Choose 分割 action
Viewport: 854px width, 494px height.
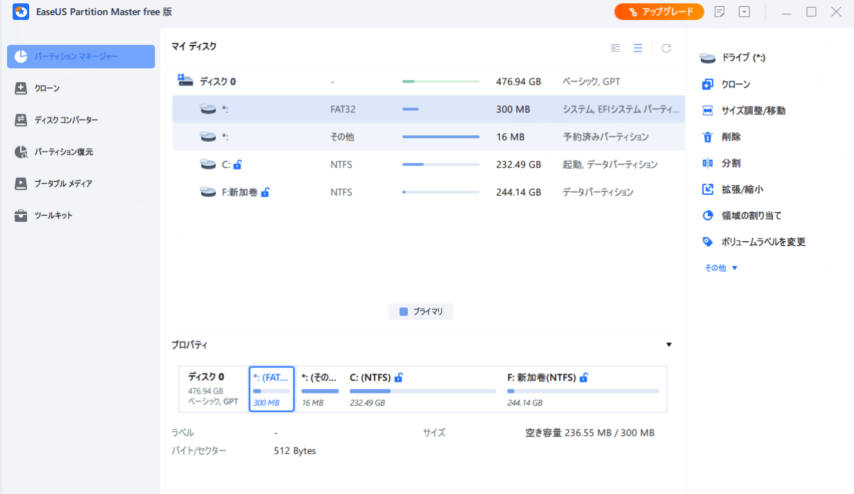730,163
